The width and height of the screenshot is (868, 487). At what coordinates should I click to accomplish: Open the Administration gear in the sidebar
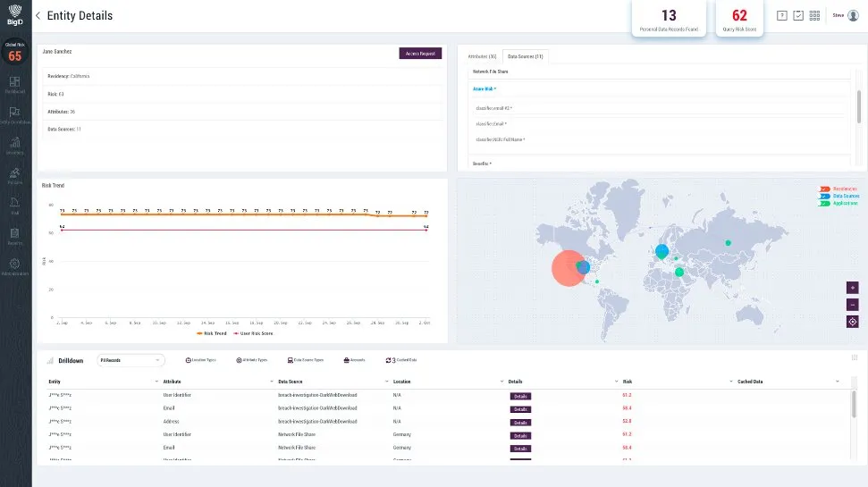pos(15,264)
